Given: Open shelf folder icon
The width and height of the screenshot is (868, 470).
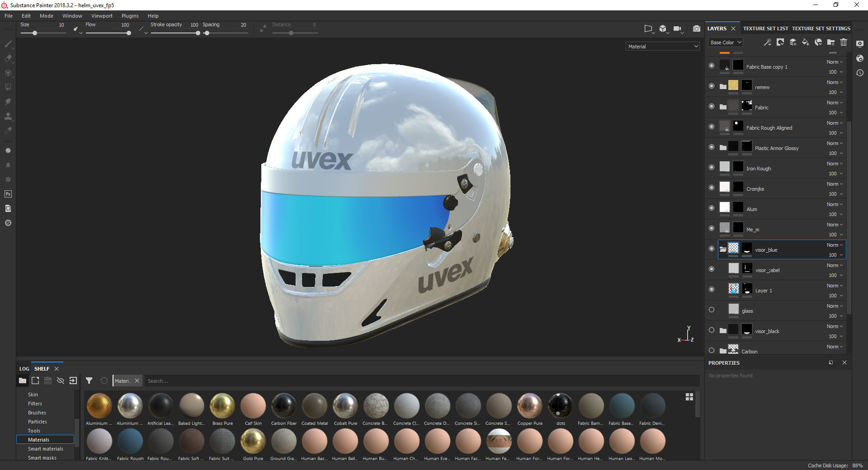Looking at the screenshot, I should [22, 381].
